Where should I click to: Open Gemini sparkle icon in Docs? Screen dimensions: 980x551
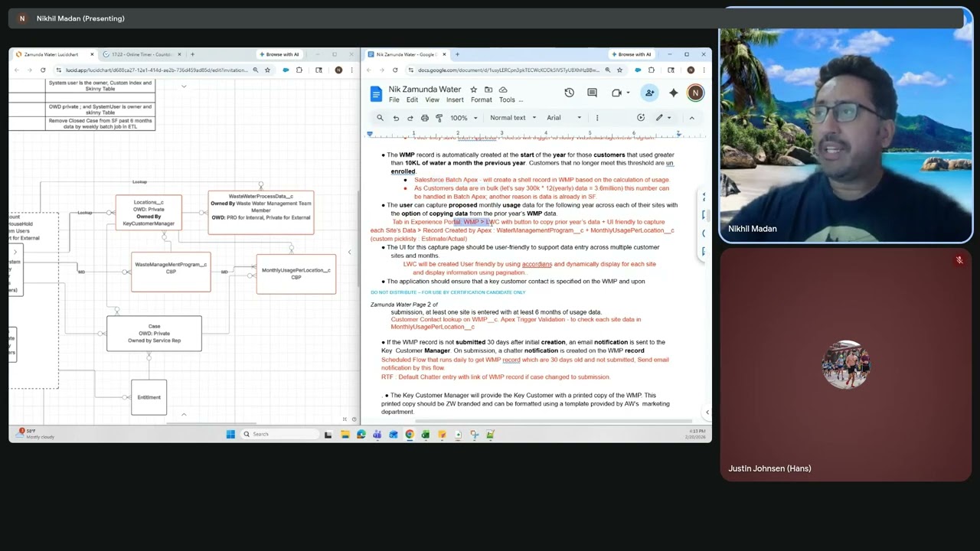tap(673, 93)
